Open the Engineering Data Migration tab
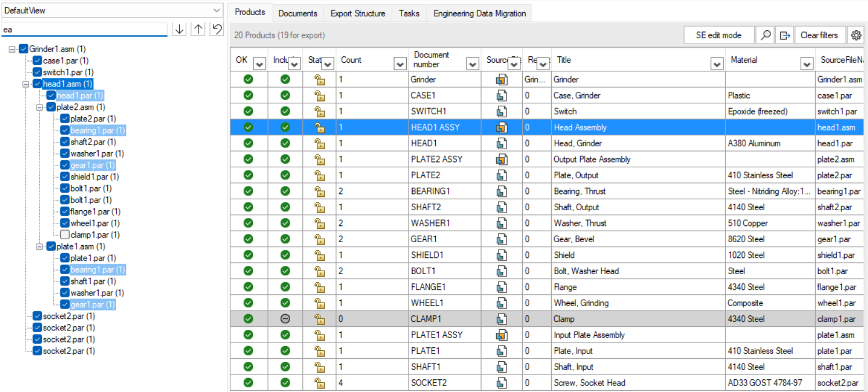 (479, 13)
